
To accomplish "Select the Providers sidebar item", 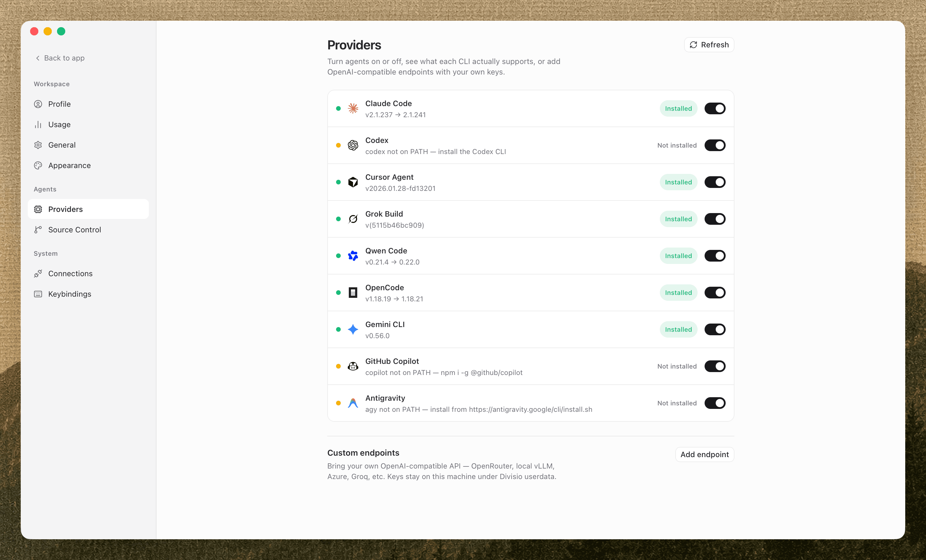I will pos(88,209).
